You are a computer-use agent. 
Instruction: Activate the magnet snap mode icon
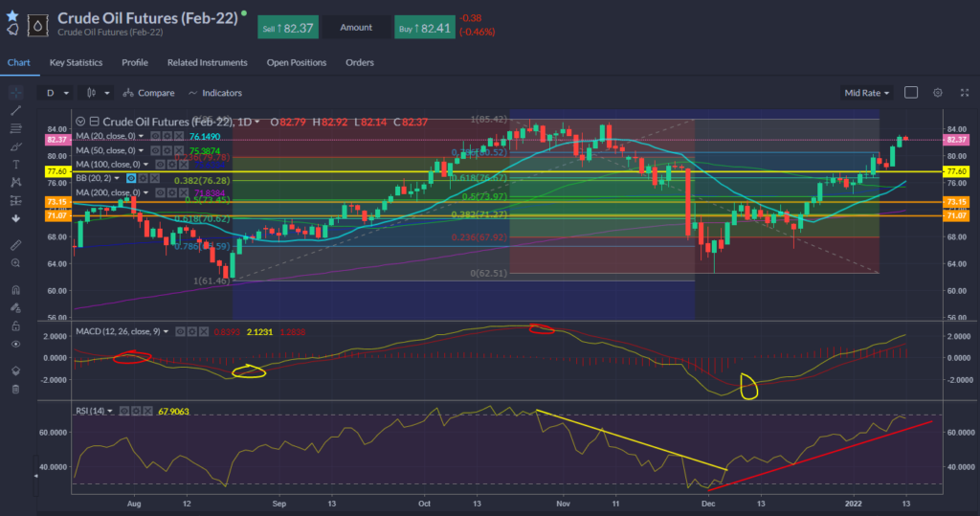[15, 289]
